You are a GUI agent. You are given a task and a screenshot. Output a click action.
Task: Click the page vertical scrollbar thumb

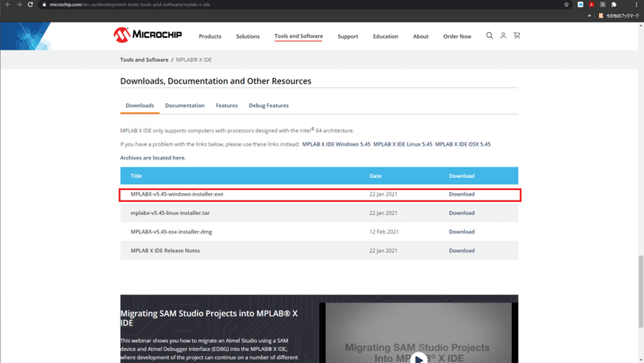[x=640, y=291]
